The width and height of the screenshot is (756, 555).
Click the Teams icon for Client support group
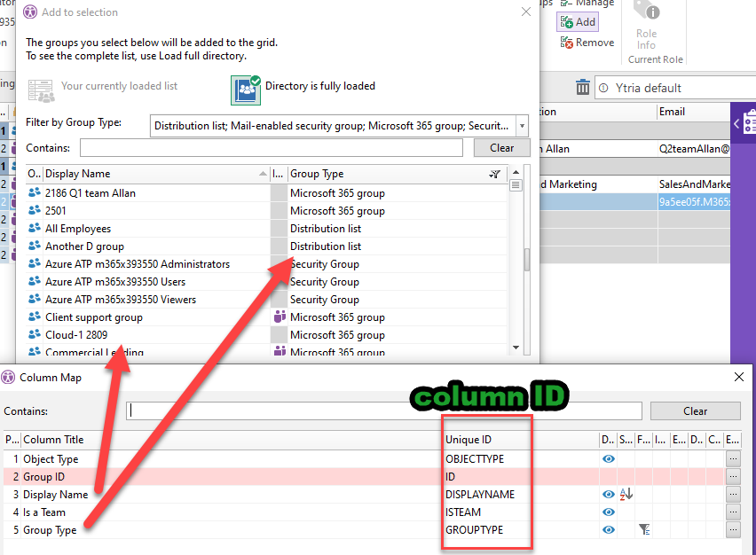point(278,317)
